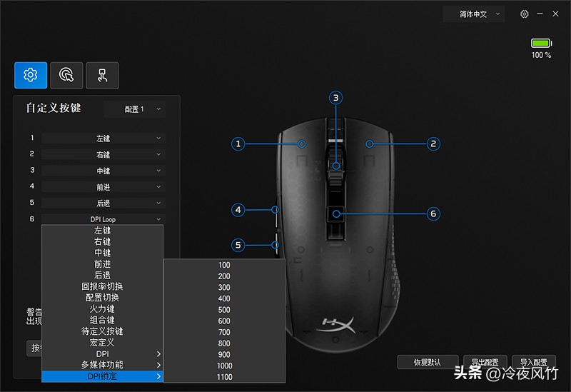Image resolution: width=571 pixels, height=392 pixels.
Task: Pick 1000 DPI lock value
Action: tap(224, 366)
